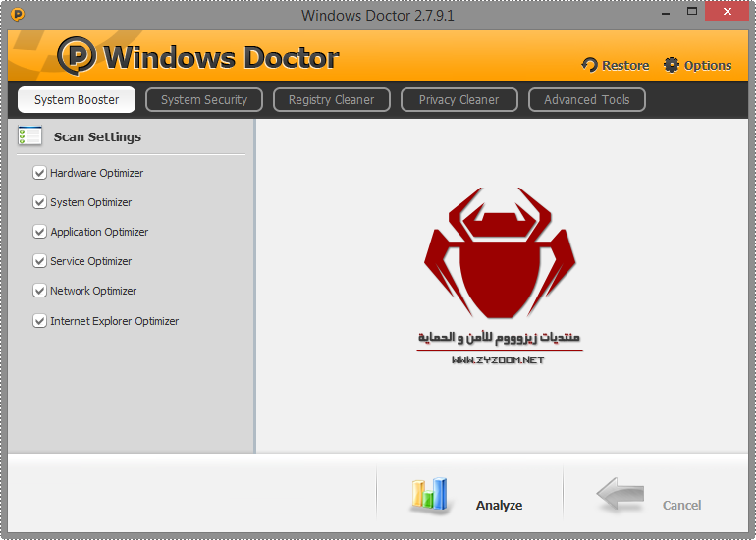Toggle the System Optimizer checkbox
The width and height of the screenshot is (756, 540).
coord(39,202)
